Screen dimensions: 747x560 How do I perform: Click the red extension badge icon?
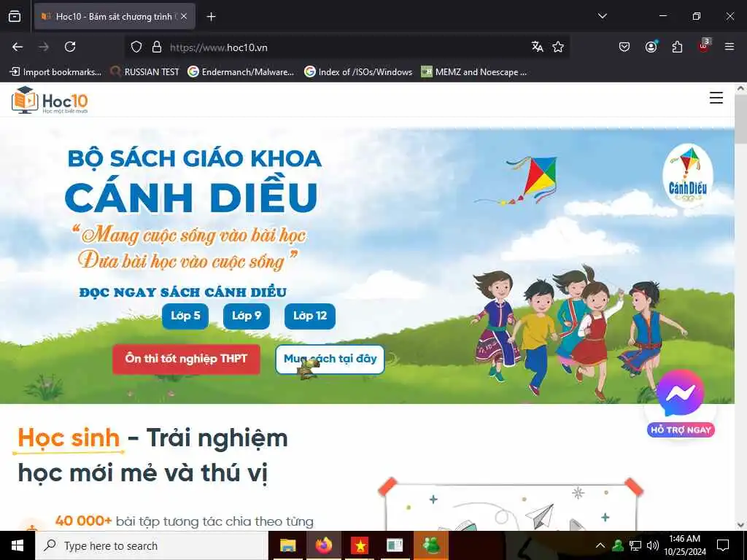[704, 46]
